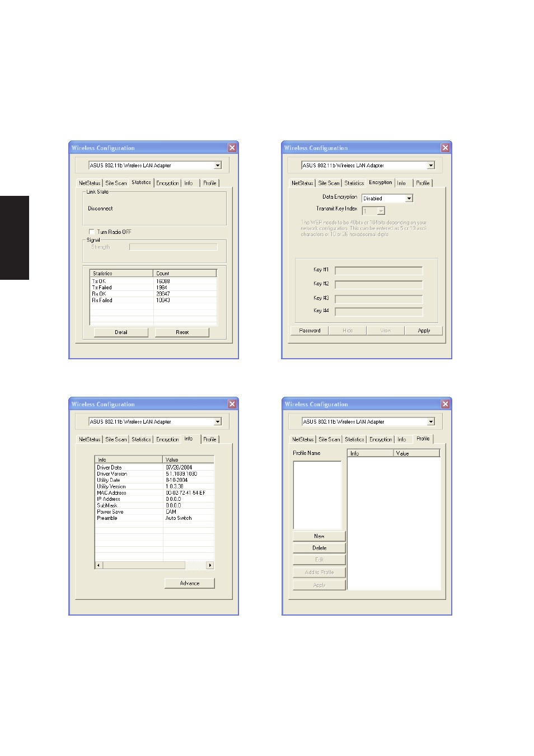534x756 pixels.
Task: Open the Transmit Key Index dropdown
Action: pyautogui.click(x=381, y=211)
